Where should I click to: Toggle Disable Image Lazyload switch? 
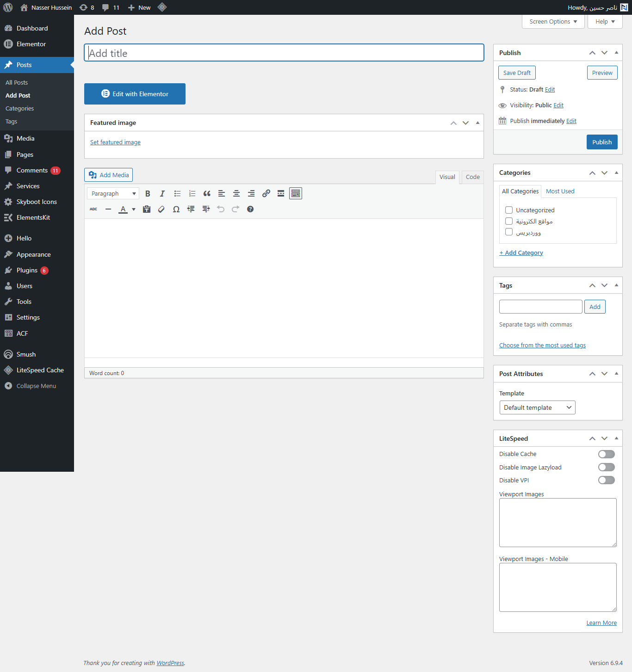pyautogui.click(x=607, y=467)
